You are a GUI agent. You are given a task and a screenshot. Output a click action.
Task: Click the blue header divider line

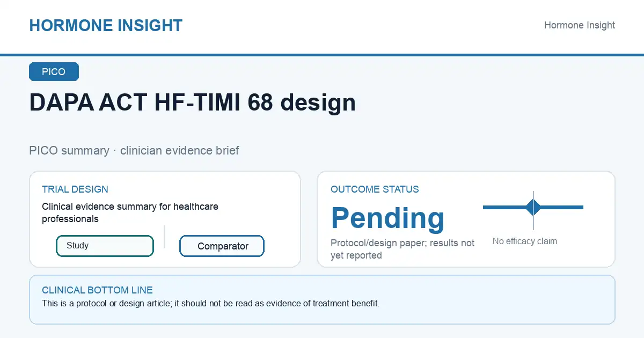[x=322, y=55]
